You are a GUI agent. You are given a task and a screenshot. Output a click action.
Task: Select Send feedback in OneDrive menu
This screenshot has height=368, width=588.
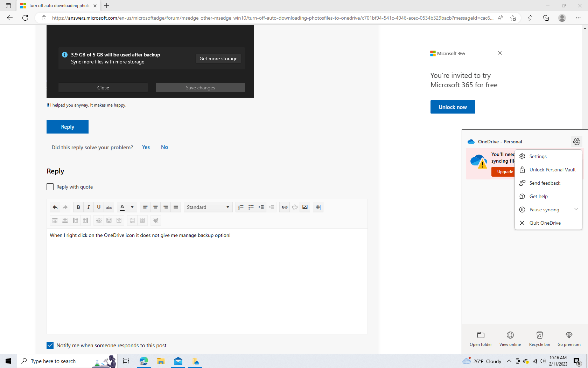click(x=548, y=183)
